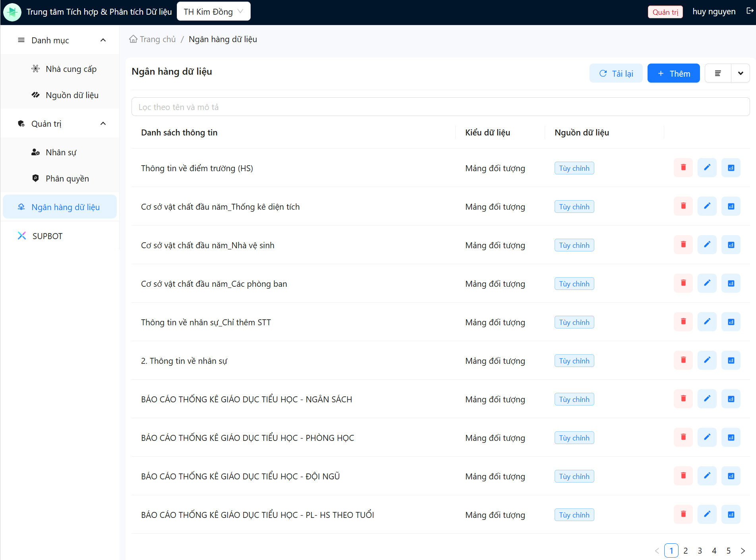Open Nhà cung cấp in sidebar
Image resolution: width=756 pixels, height=560 pixels.
[x=71, y=69]
